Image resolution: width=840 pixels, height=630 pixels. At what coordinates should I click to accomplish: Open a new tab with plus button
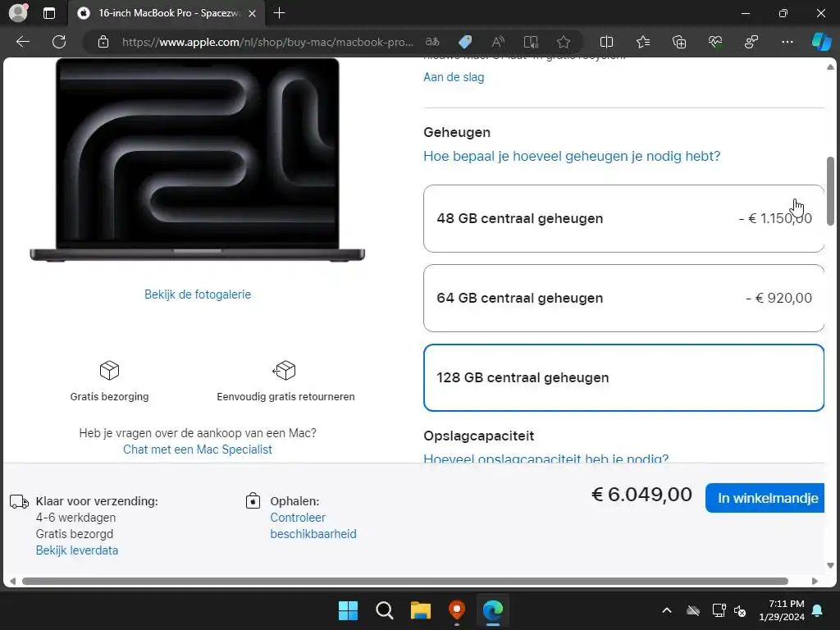[279, 13]
